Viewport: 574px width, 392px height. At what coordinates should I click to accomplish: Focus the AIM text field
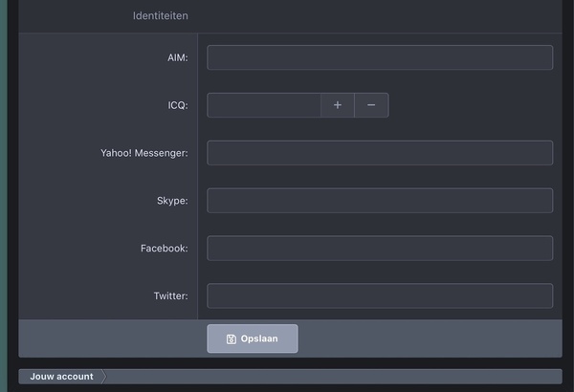pyautogui.click(x=380, y=57)
